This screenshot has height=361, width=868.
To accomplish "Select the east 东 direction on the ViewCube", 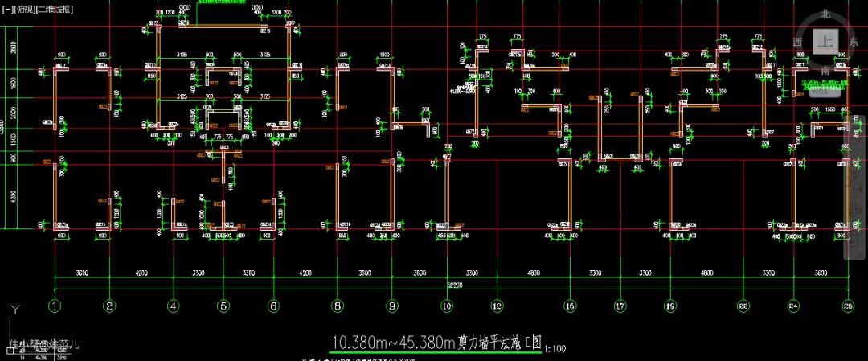I will click(x=852, y=42).
